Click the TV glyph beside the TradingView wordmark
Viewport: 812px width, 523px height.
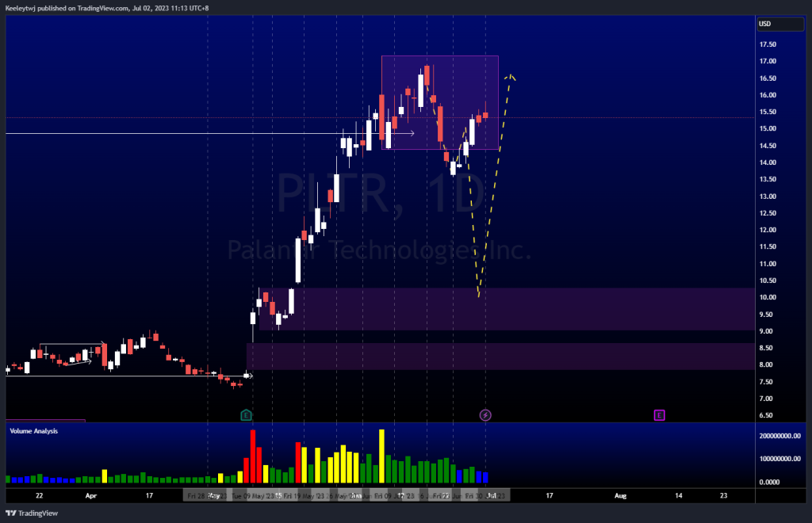pyautogui.click(x=10, y=513)
